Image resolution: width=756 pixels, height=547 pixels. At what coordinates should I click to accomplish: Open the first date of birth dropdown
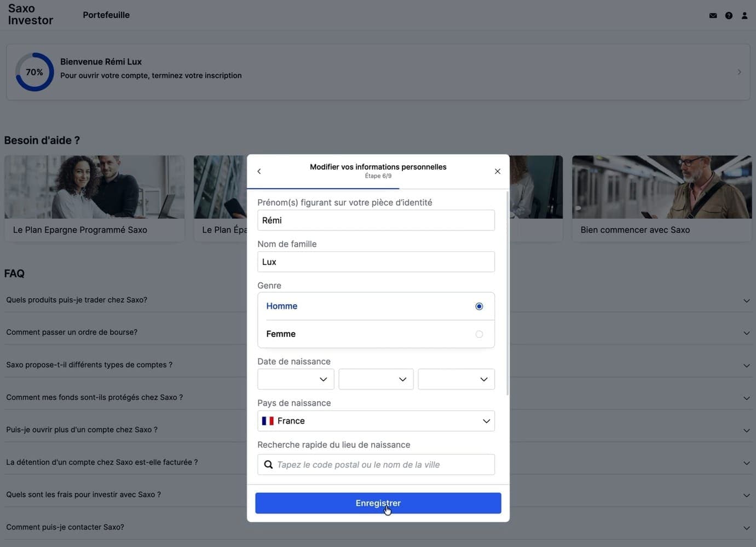[x=296, y=379]
